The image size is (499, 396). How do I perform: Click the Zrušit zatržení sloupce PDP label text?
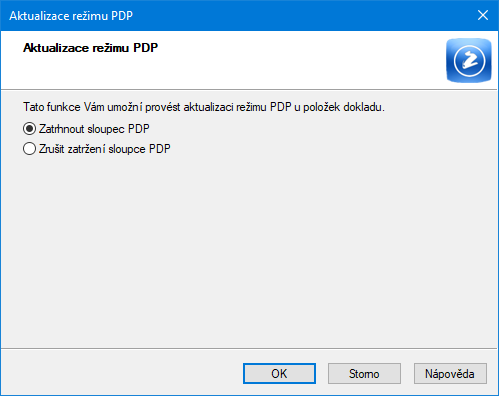coord(105,149)
